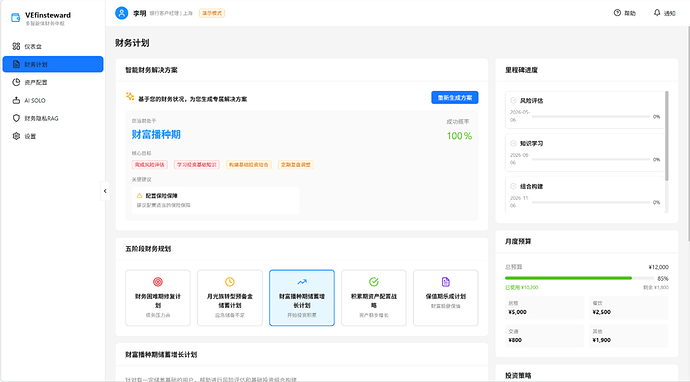
Task: Click the green monthly budget progress bar
Action: (579, 278)
